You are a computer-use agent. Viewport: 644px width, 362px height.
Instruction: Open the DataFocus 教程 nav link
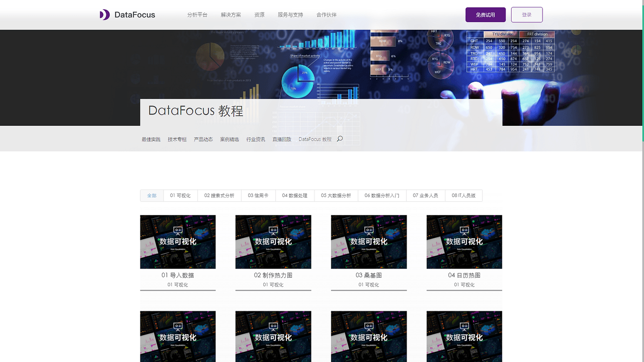[315, 139]
